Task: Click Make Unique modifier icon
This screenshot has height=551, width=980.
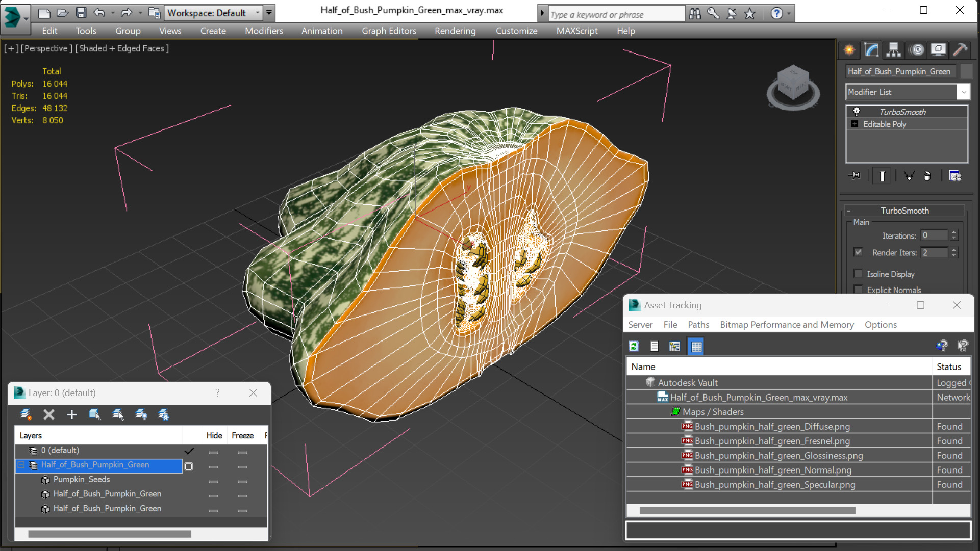Action: coord(909,176)
